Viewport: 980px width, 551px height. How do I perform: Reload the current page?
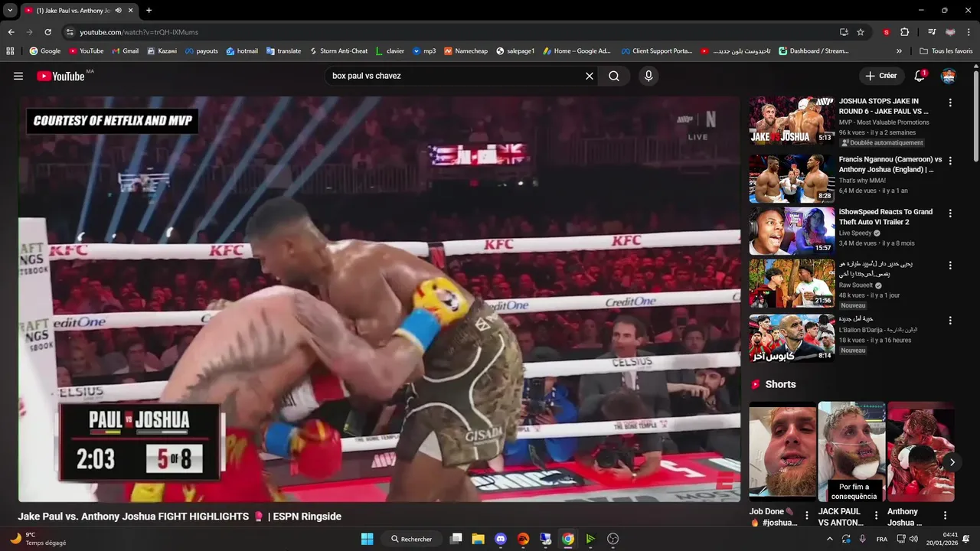[x=47, y=32]
